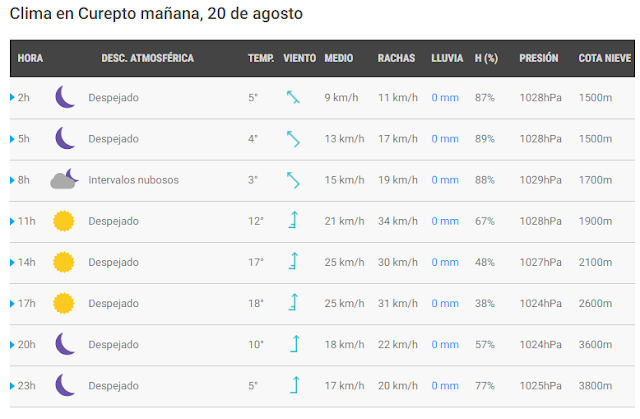Click the wind direction arrow at 14h
Screen dimensions: 640x419
(x=293, y=261)
